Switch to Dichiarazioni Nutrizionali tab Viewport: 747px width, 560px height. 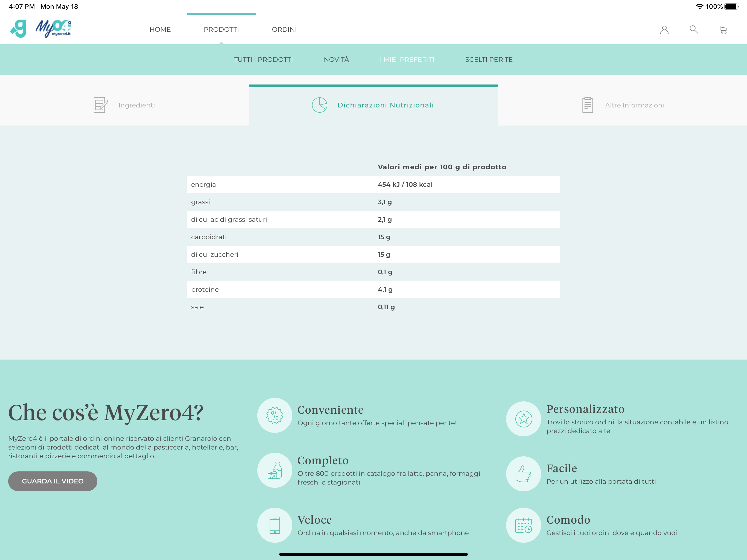coord(373,105)
